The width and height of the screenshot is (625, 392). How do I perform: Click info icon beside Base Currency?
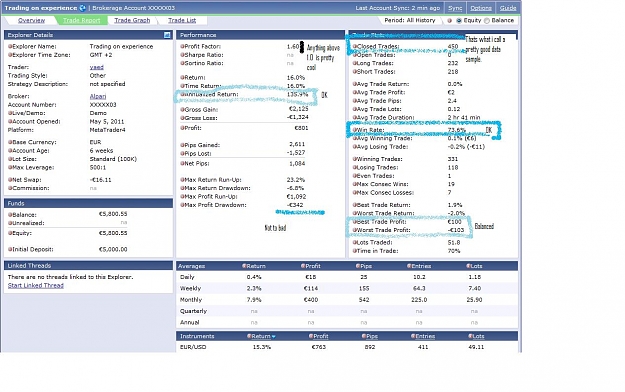pyautogui.click(x=10, y=142)
